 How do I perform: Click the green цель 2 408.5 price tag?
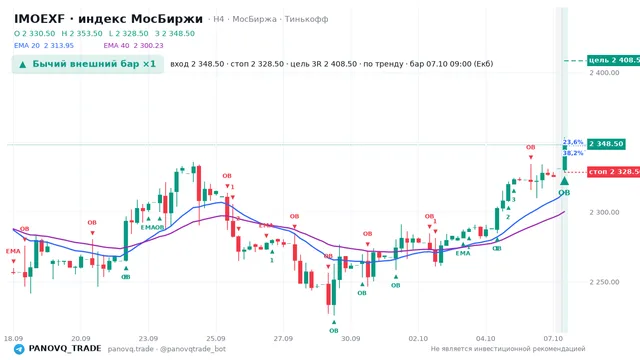coord(613,60)
